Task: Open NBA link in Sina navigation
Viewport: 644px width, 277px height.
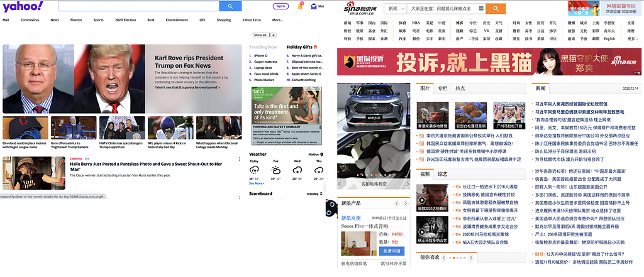Action: click(416, 23)
